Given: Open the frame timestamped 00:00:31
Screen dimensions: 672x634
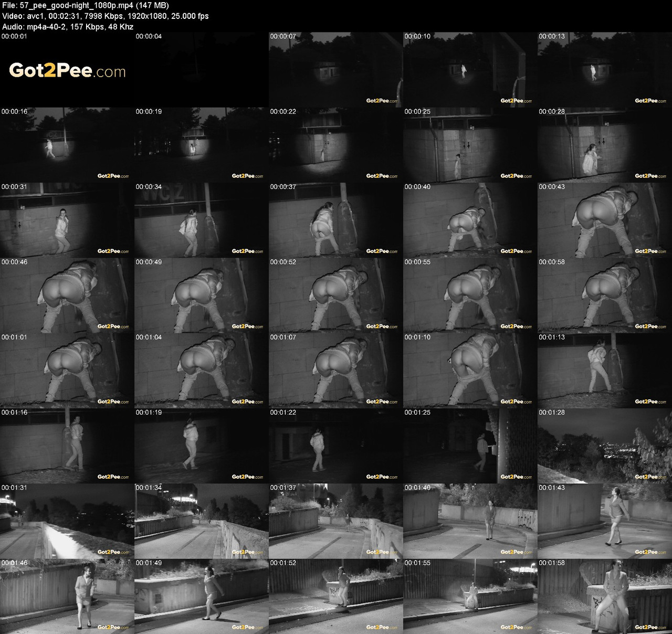Looking at the screenshot, I should [67, 220].
